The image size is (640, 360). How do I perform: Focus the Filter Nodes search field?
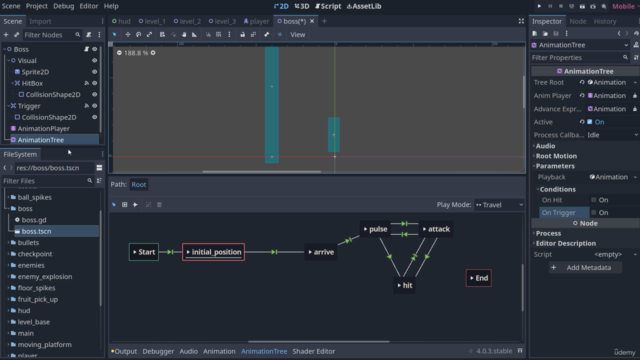tap(52, 35)
